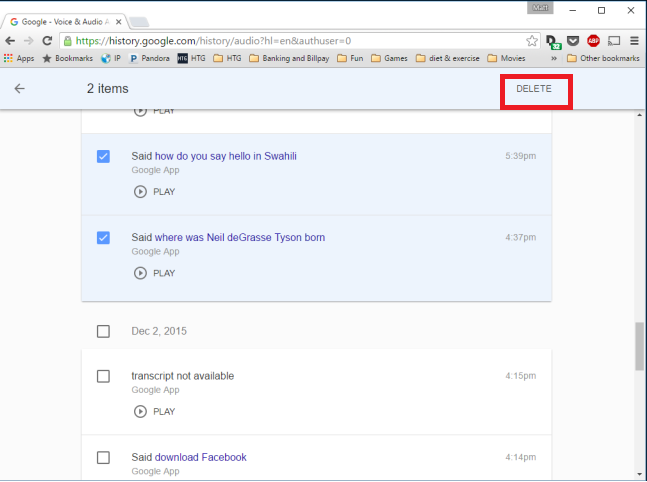The height and width of the screenshot is (482, 647).
Task: Tick the 'transcript not available' entry checkbox
Action: (103, 376)
